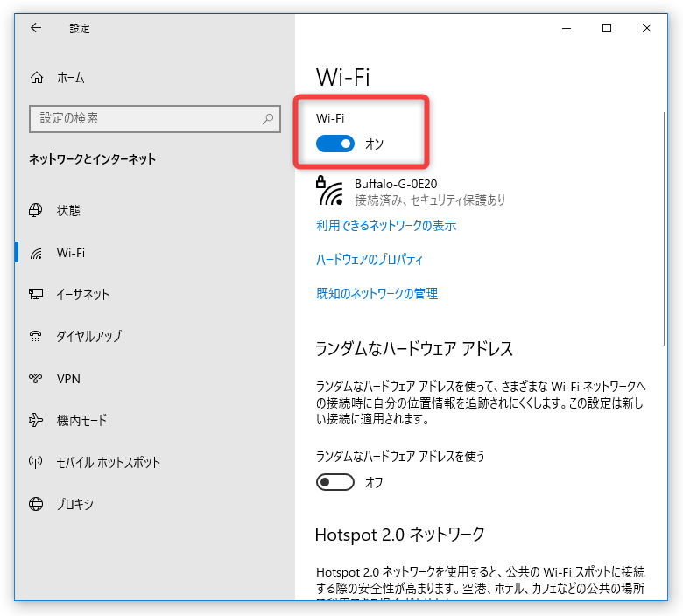Click 既知のネットワークの管理 link
This screenshot has width=683, height=616.
[x=377, y=293]
